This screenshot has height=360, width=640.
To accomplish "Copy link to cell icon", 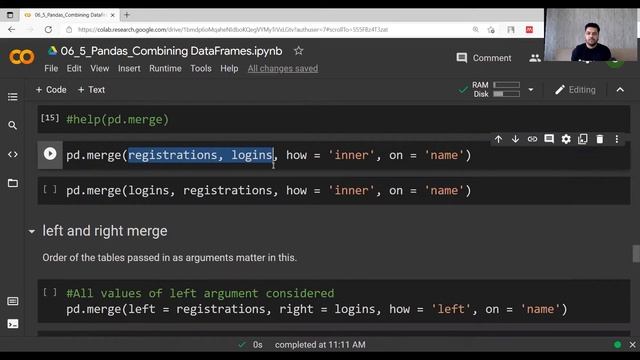I will [532, 139].
